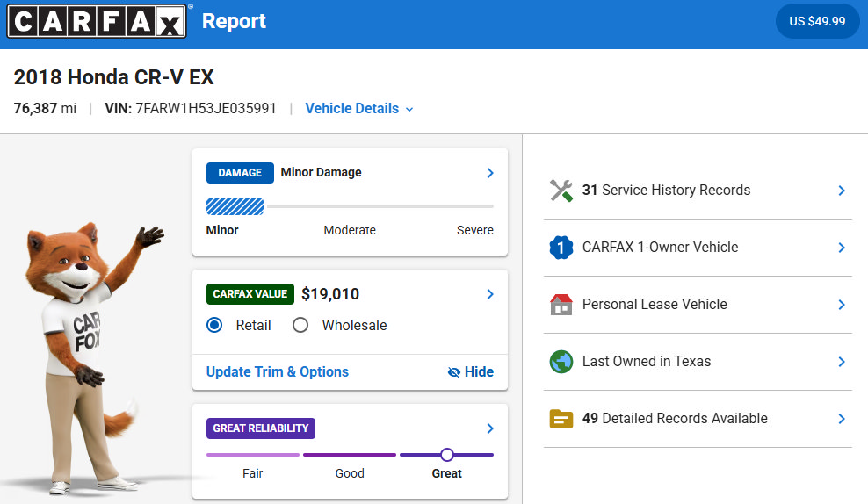Open Last Owned in Texas row
Screen dimensions: 868x504
[698, 361]
